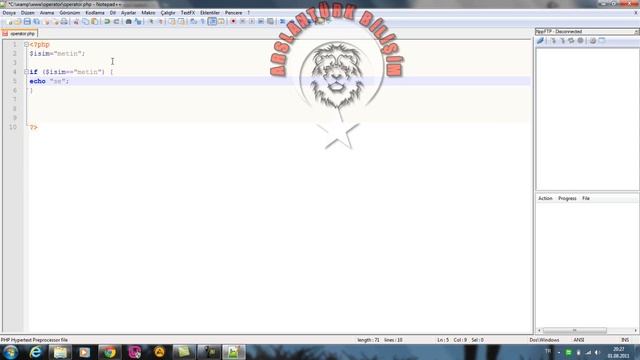This screenshot has width=640, height=360.
Task: Save the current file via toolbar
Action: (x=27, y=21)
